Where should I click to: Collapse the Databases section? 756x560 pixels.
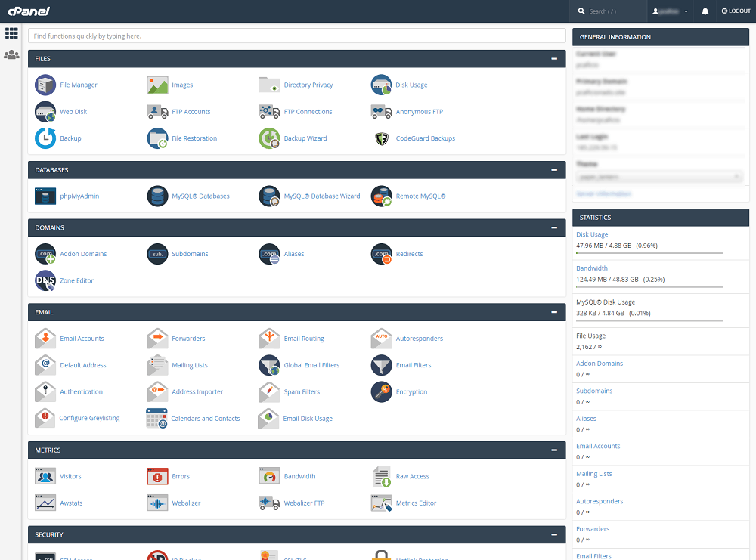tap(554, 170)
